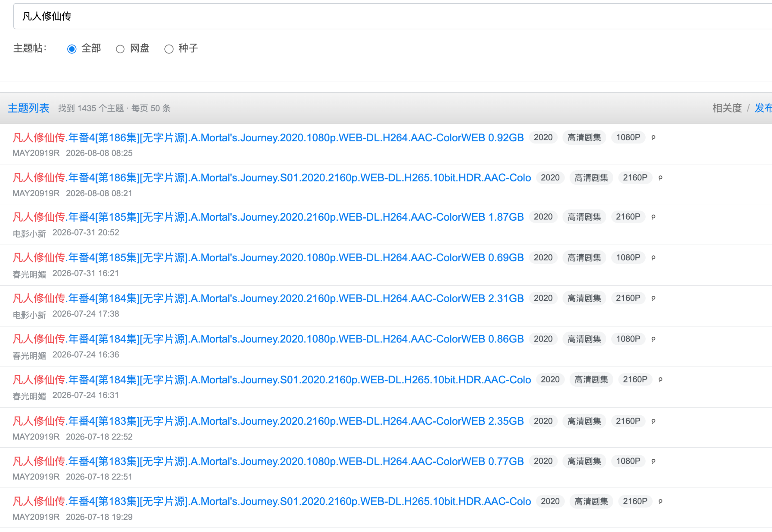Image resolution: width=772 pixels, height=532 pixels.
Task: Open author MAY20919R posted at 08:21
Action: (x=36, y=194)
